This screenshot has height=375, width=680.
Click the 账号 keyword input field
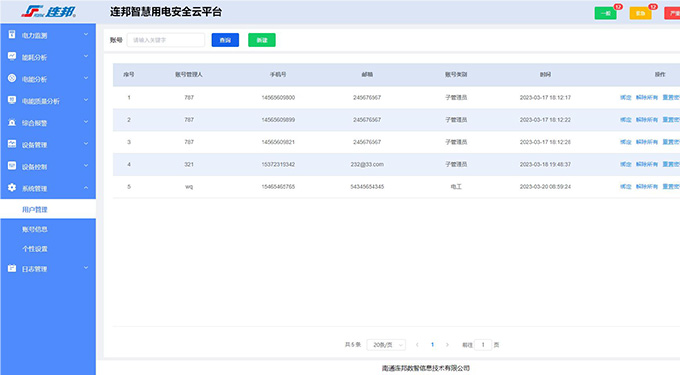[x=166, y=40]
